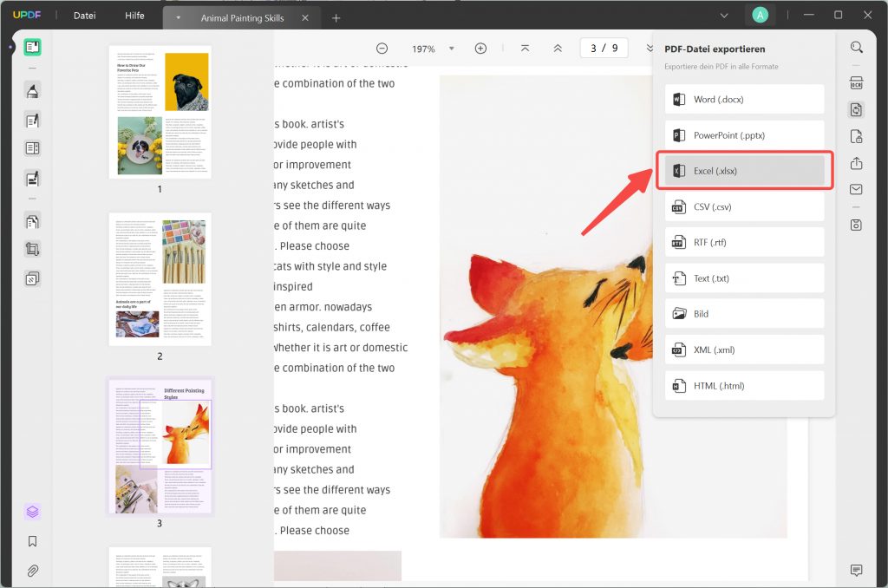The height and width of the screenshot is (588, 888).
Task: Click the Share file icon
Action: pos(856,163)
